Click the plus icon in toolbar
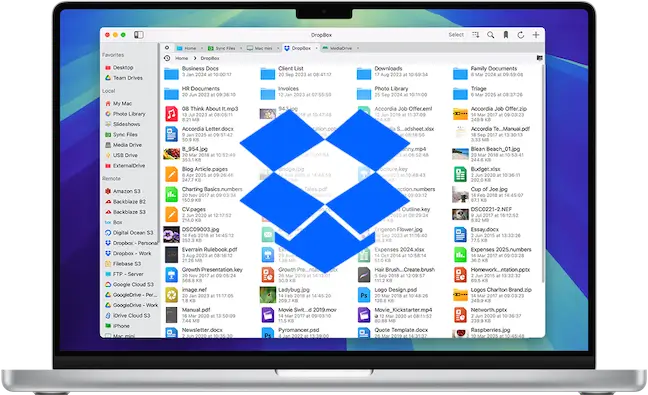The width and height of the screenshot is (648, 395). click(x=536, y=35)
